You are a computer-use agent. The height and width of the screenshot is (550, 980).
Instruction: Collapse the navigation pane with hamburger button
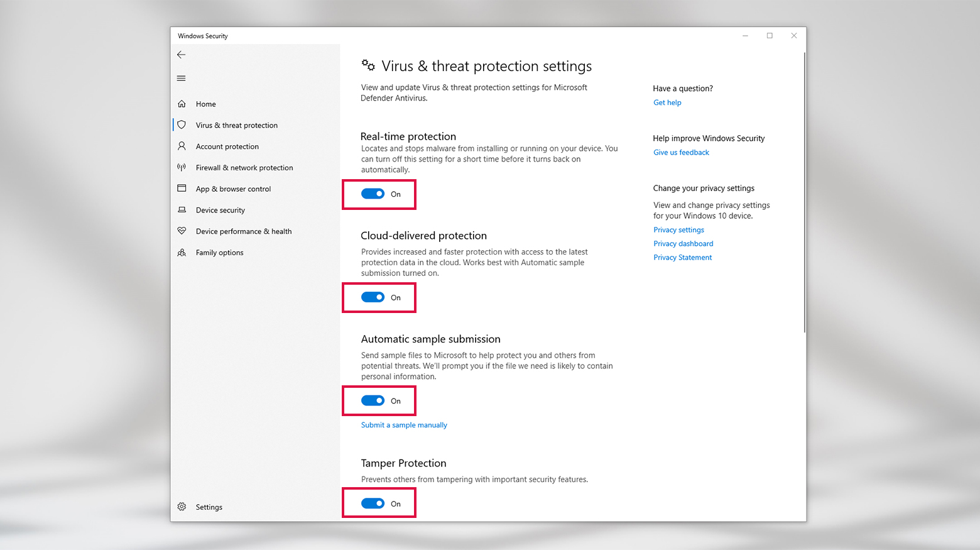(x=181, y=78)
